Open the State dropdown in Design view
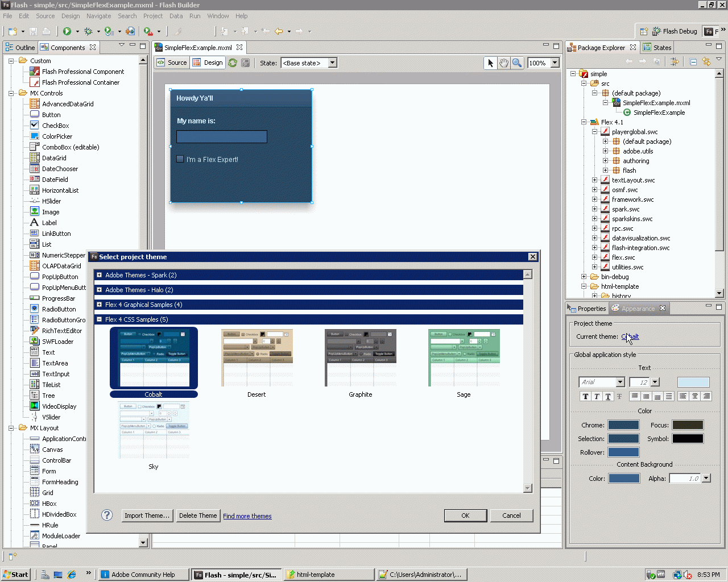Screen dimensions: 728x582 pyautogui.click(x=332, y=63)
